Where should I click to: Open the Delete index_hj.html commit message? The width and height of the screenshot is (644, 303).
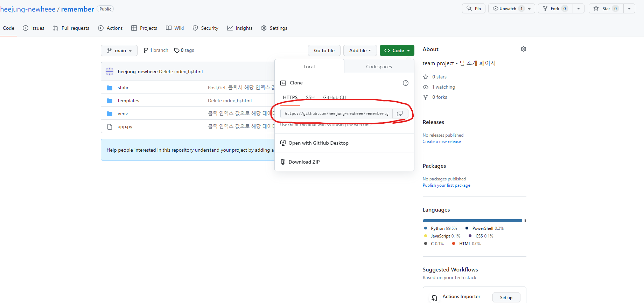(x=181, y=71)
